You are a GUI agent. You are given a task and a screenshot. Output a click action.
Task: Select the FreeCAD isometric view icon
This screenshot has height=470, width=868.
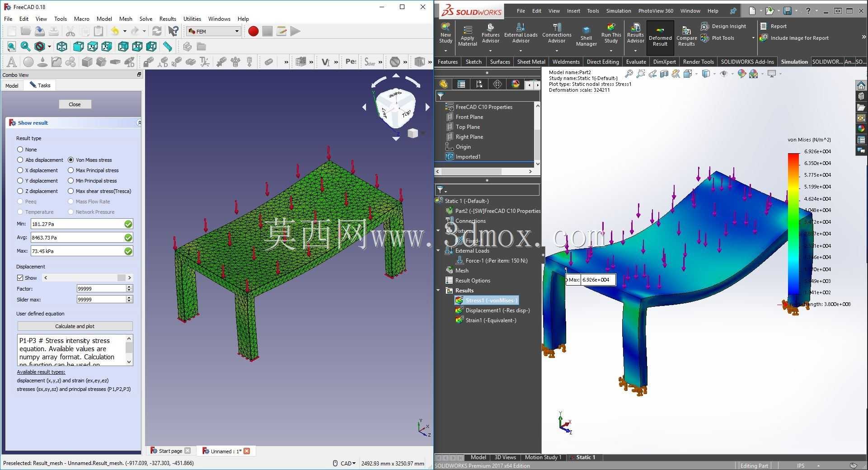[x=62, y=47]
